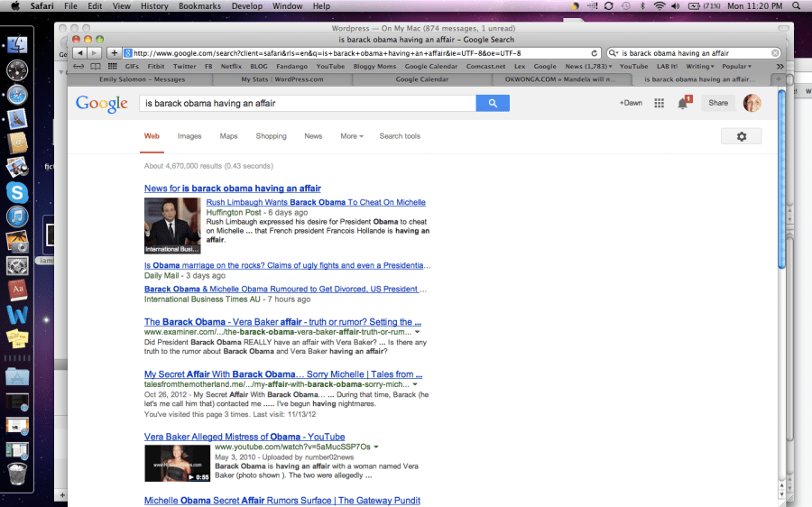Click the blue Google search button
This screenshot has width=812, height=507.
click(x=493, y=104)
